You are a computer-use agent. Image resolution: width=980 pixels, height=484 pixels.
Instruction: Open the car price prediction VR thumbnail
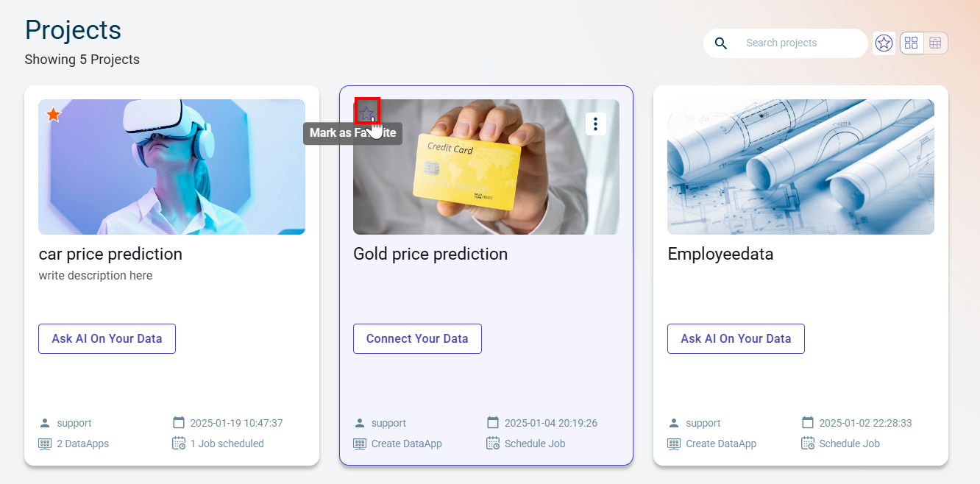tap(171, 167)
